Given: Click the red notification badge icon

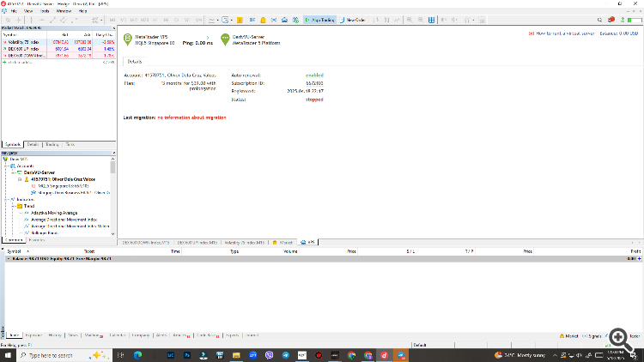Looking at the screenshot, I should tap(611, 20).
